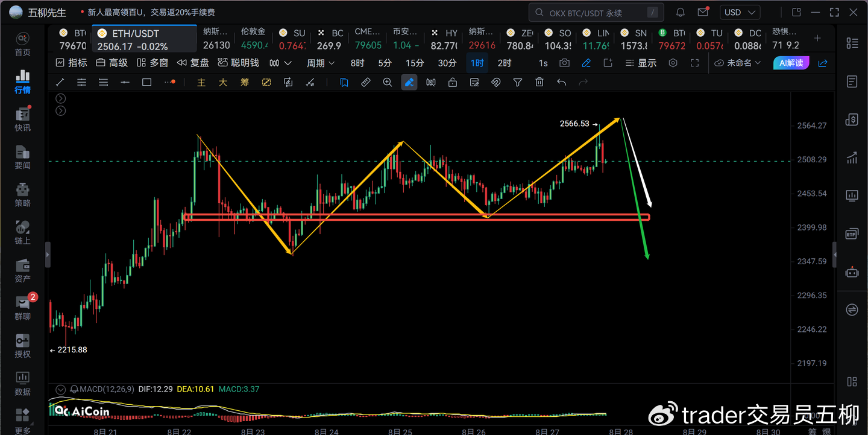
Task: Expand the 未命名 layout dropdown
Action: [738, 63]
